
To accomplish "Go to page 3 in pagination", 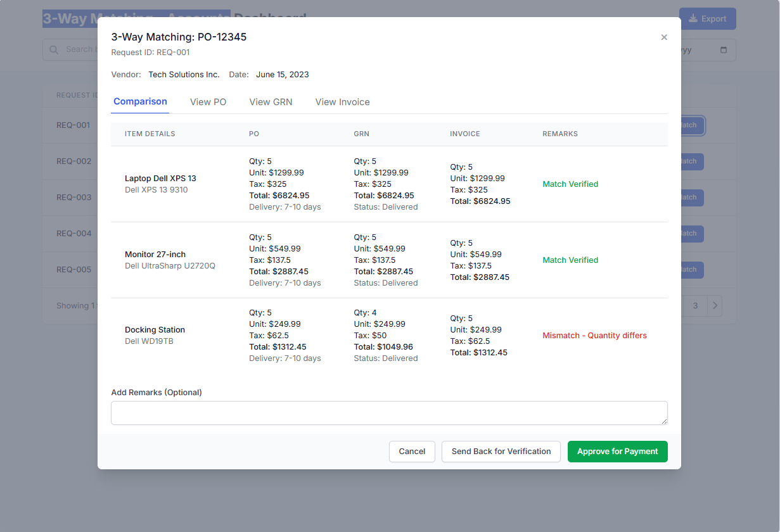I will (x=695, y=306).
